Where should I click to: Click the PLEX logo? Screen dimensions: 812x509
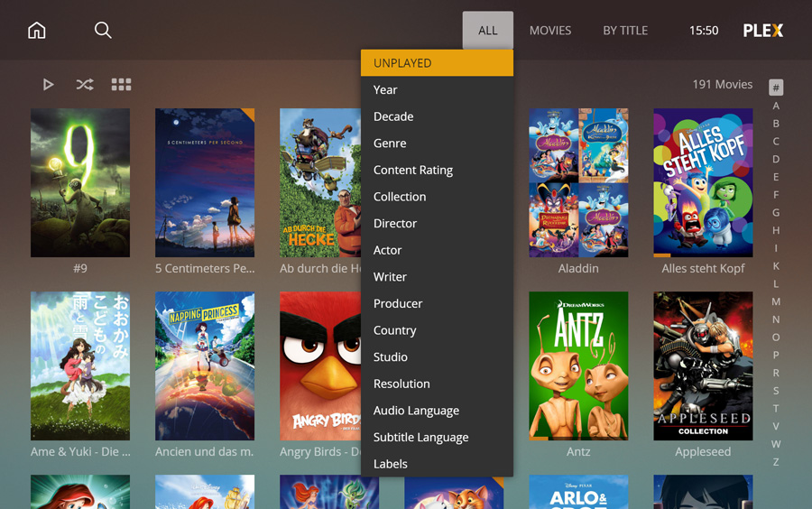(x=762, y=31)
